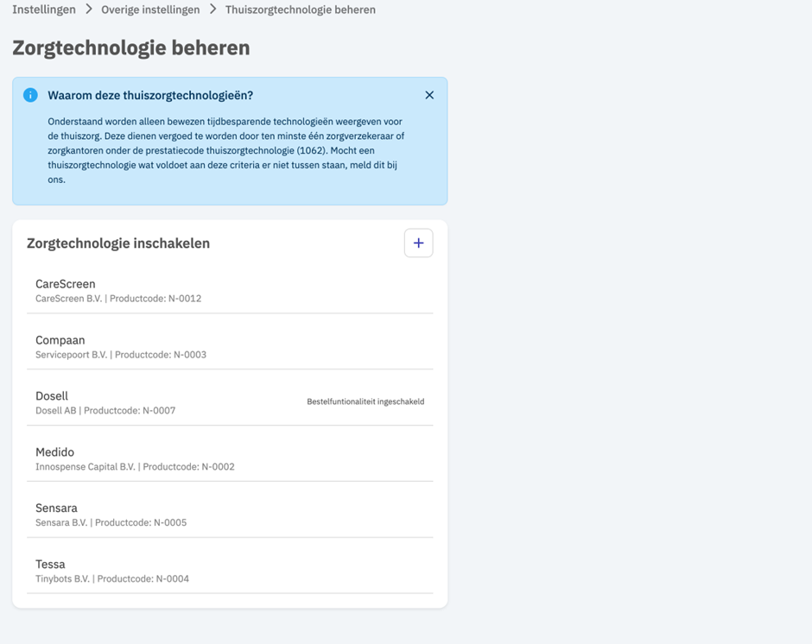This screenshot has height=644, width=812.
Task: Click the 'Zorgtechnologie inschakelen' heading
Action: click(118, 243)
